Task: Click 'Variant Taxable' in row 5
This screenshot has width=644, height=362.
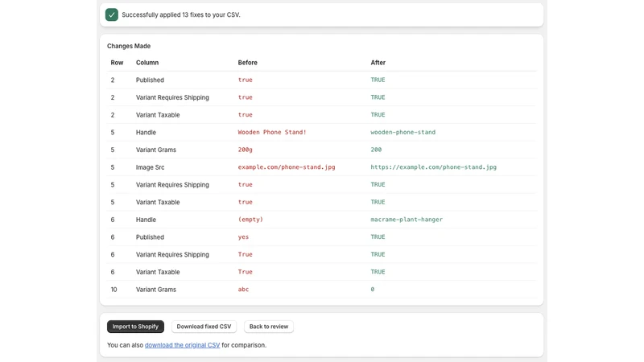Action: (158, 203)
